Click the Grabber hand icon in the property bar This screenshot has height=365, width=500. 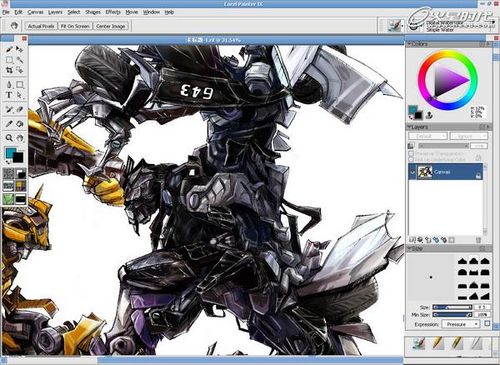(x=14, y=26)
